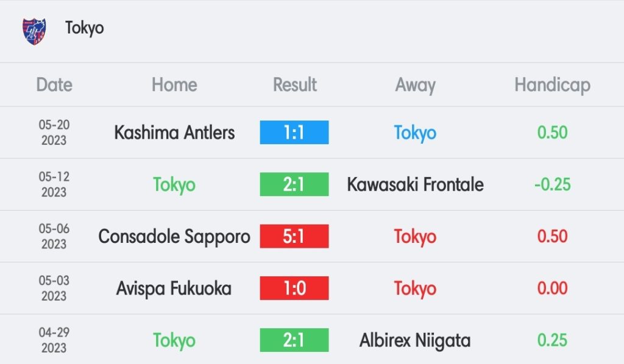This screenshot has height=364, width=624.
Task: Select the 05-20 2023 match date
Action: (54, 133)
